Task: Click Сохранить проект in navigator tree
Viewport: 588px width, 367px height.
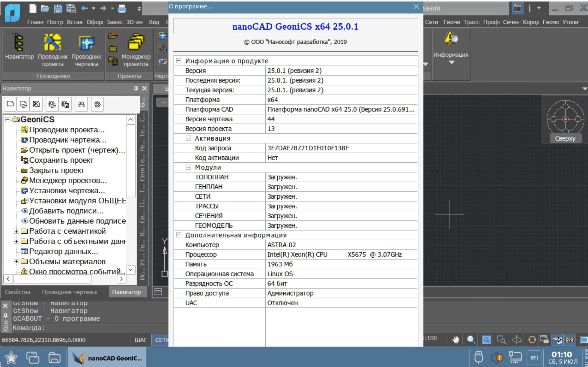Action: click(61, 160)
